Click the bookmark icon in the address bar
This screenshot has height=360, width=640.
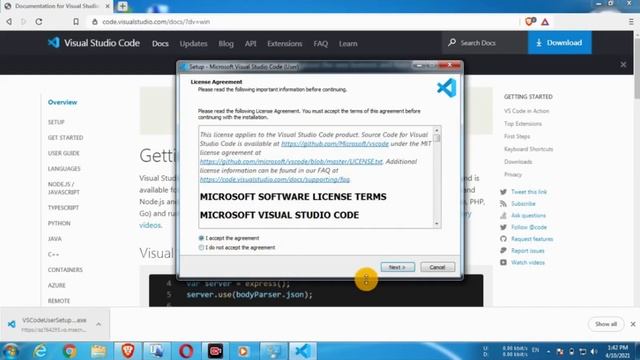[76, 22]
